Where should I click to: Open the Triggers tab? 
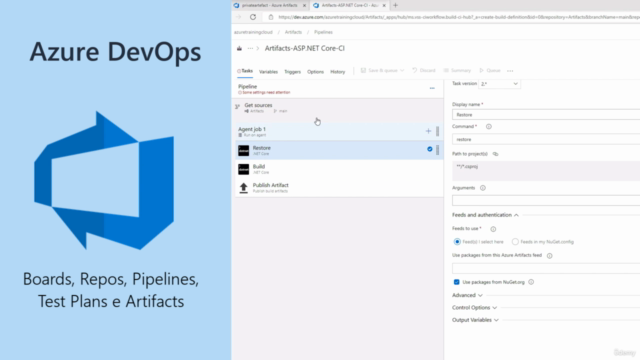tap(292, 72)
